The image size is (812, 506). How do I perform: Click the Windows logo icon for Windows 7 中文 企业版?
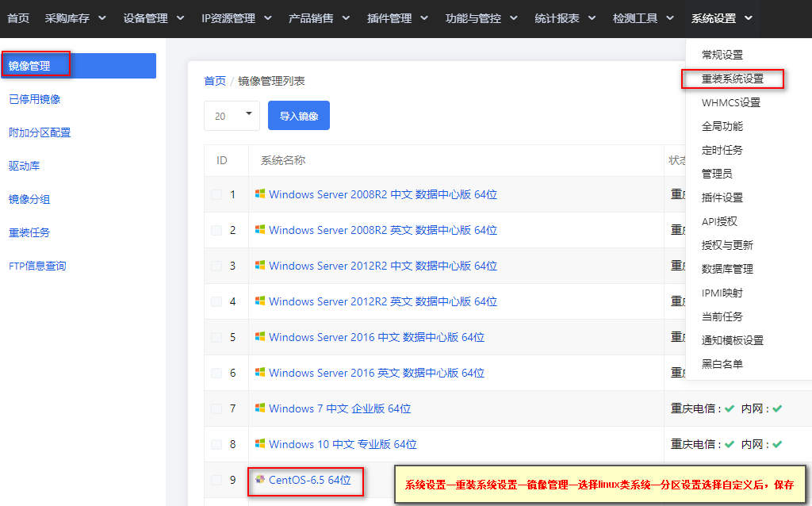[260, 408]
